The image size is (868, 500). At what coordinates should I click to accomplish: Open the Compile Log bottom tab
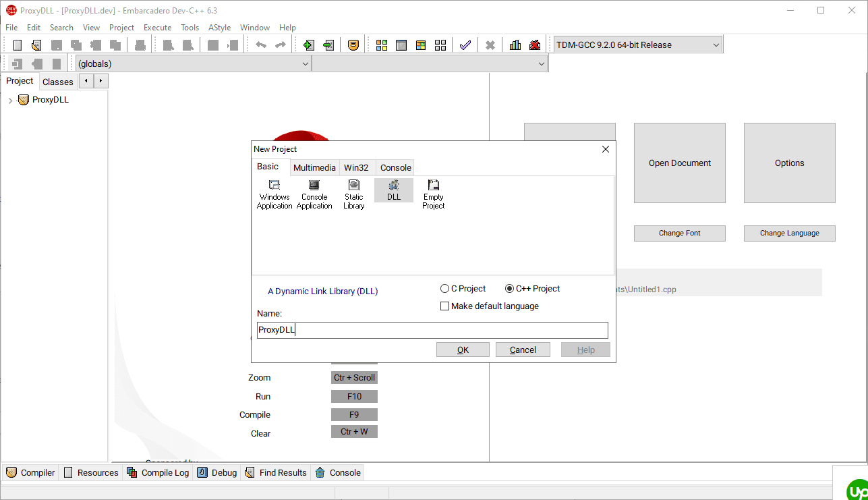[159, 473]
